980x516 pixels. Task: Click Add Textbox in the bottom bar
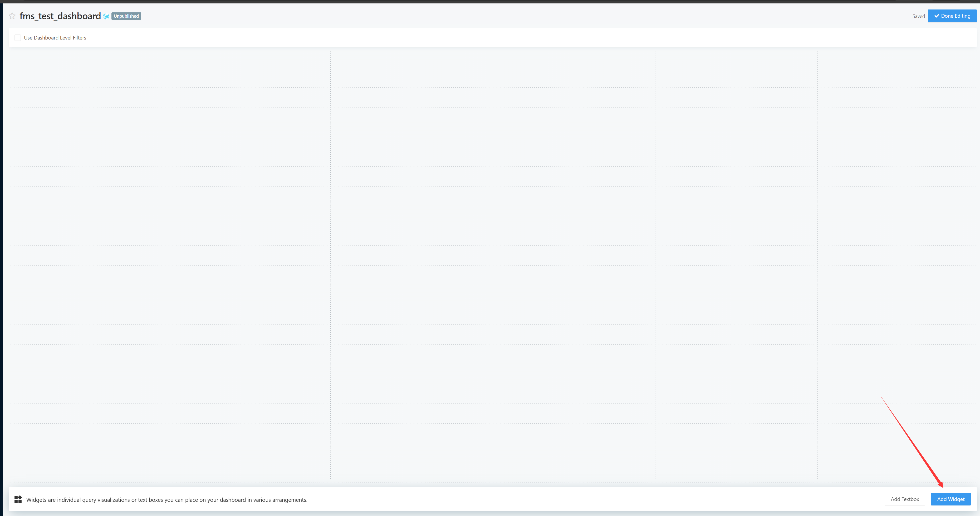coord(905,499)
